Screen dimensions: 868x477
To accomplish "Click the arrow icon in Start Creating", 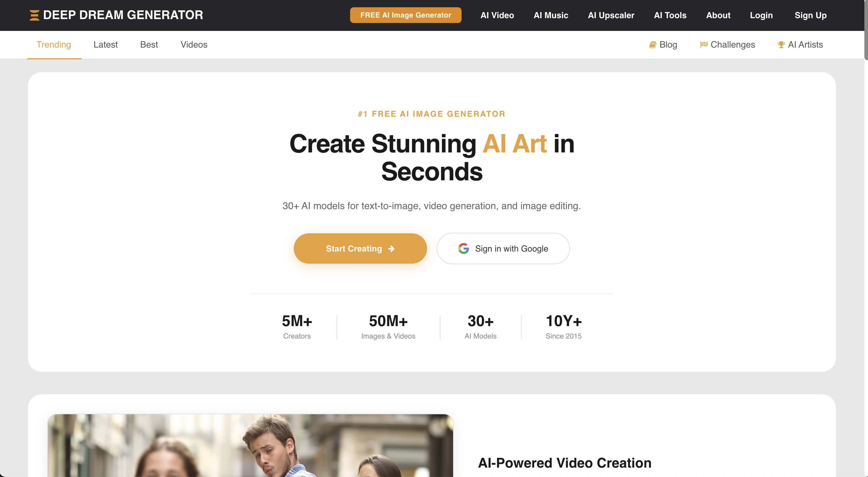I will [391, 249].
